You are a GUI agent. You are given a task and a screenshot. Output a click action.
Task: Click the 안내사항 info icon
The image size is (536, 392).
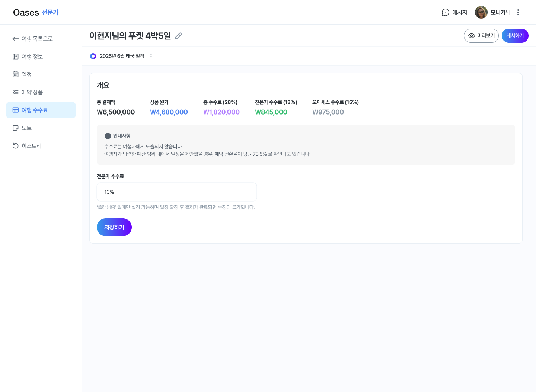(x=108, y=136)
